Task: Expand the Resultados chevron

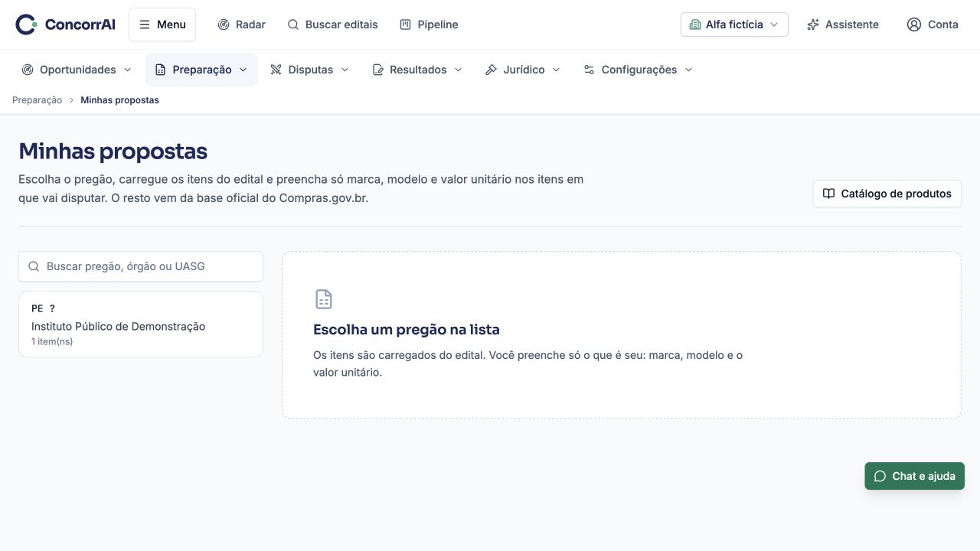Action: [x=459, y=70]
